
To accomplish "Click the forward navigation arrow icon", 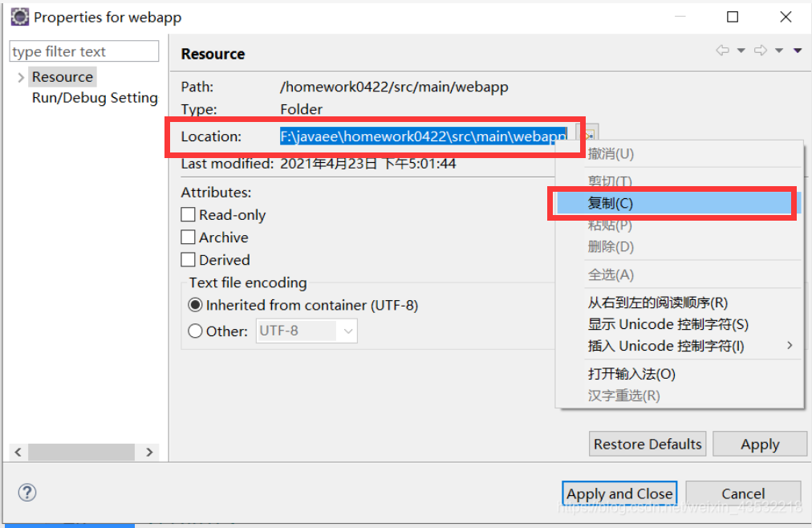I will tap(761, 50).
